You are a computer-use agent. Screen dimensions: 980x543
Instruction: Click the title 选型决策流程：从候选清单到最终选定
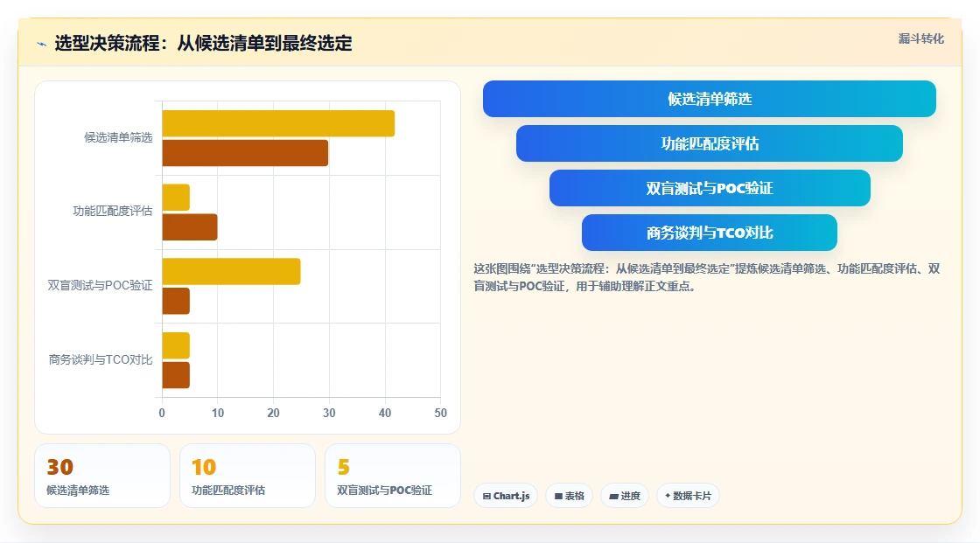pyautogui.click(x=203, y=43)
